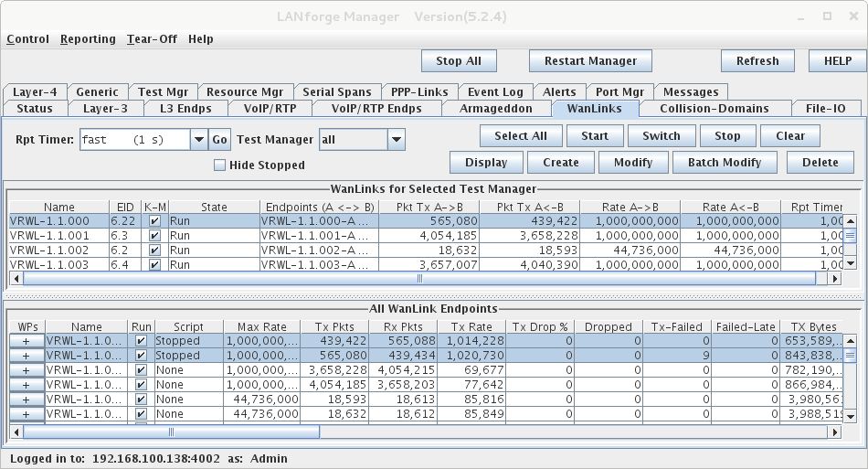The width and height of the screenshot is (868, 469).
Task: Switch to the Collision-Domains tab
Action: point(715,109)
